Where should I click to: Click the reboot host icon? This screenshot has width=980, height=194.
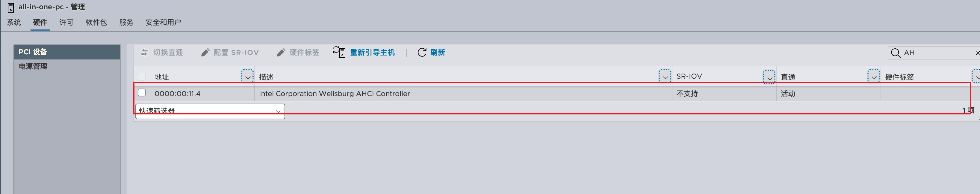pyautogui.click(x=339, y=52)
